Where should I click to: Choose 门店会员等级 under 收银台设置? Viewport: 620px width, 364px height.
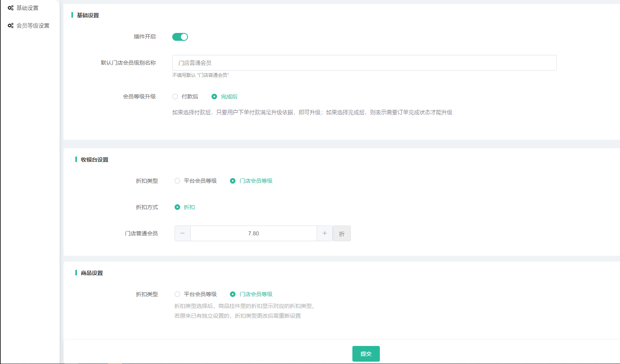click(233, 181)
